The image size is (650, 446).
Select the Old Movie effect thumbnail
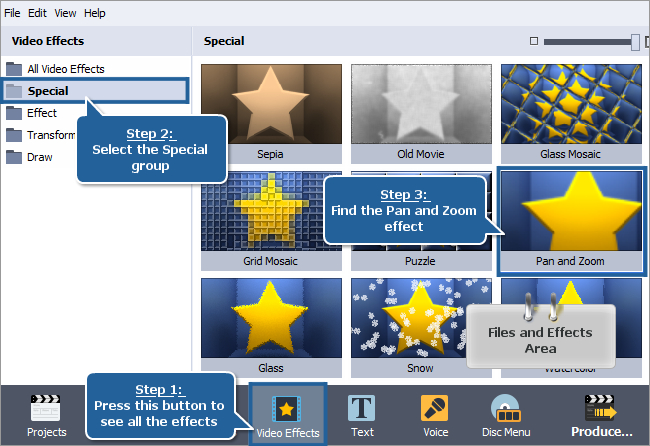tap(421, 104)
